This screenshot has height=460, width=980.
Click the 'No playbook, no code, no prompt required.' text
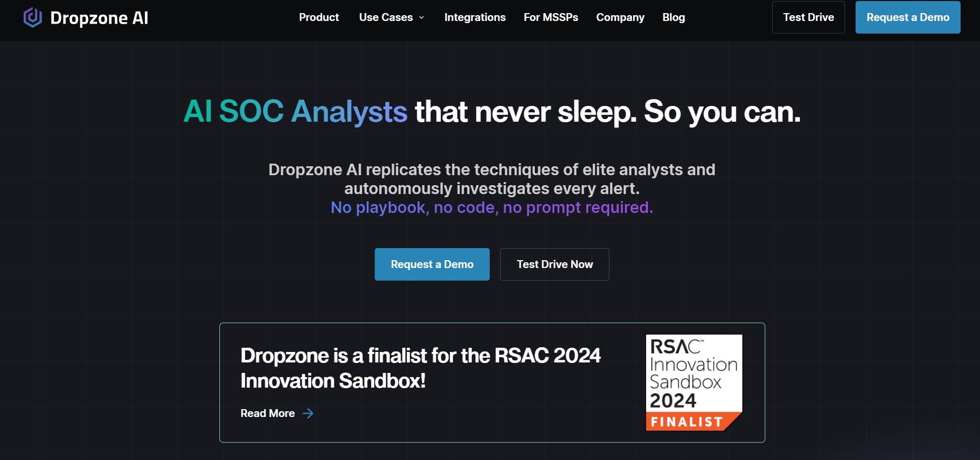click(492, 208)
